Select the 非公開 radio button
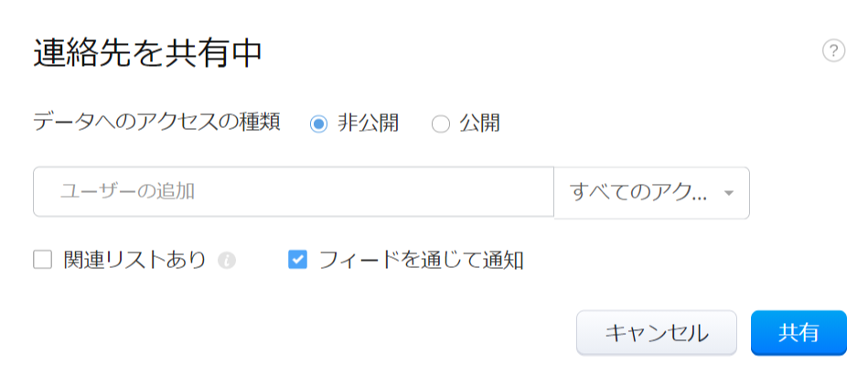 pos(318,124)
